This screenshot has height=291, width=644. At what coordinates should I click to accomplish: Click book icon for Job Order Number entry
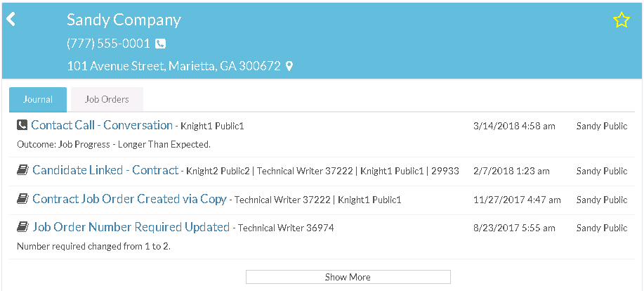[22, 227]
